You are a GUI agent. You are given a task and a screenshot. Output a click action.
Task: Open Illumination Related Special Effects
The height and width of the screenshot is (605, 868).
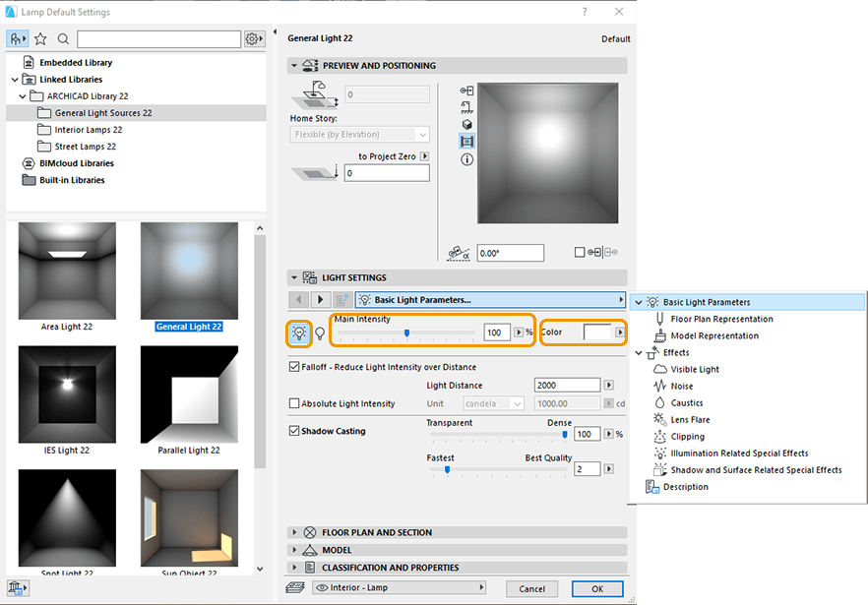point(739,453)
